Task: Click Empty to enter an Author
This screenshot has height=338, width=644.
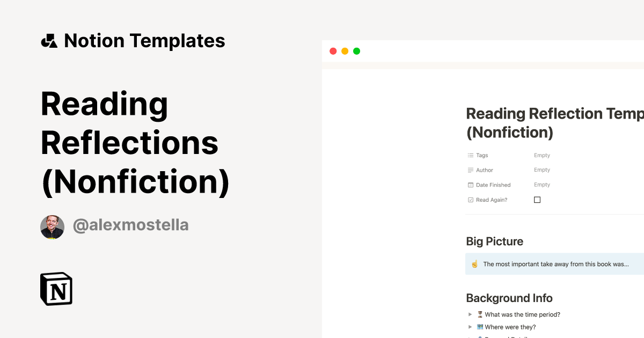Action: pos(541,170)
